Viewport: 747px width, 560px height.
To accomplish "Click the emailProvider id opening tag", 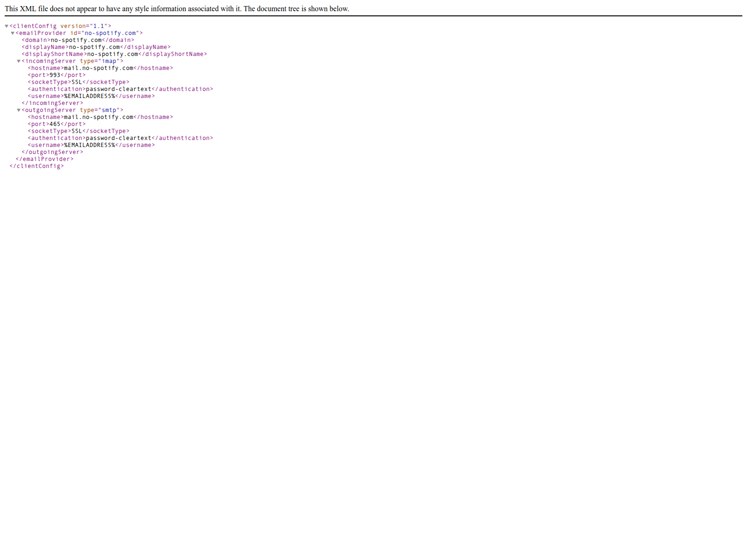I will (79, 33).
